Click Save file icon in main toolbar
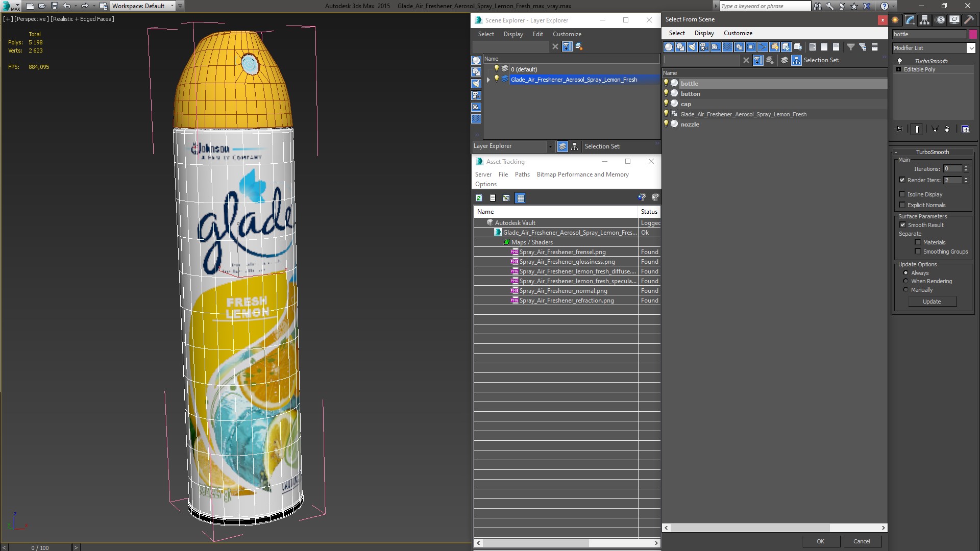 click(55, 6)
